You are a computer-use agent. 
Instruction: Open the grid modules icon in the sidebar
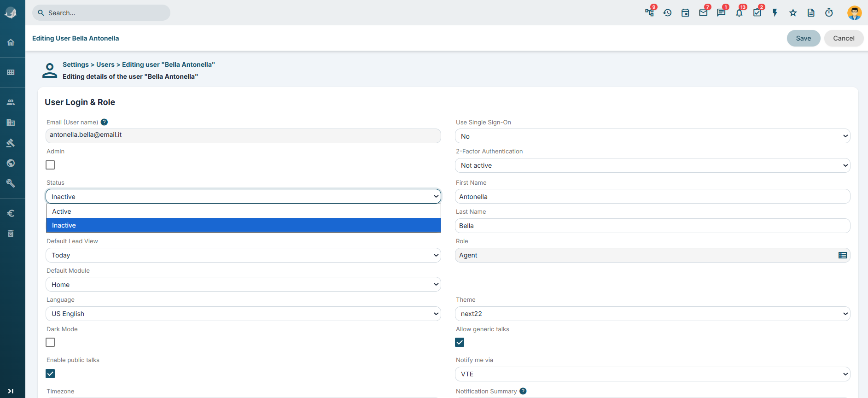point(11,72)
